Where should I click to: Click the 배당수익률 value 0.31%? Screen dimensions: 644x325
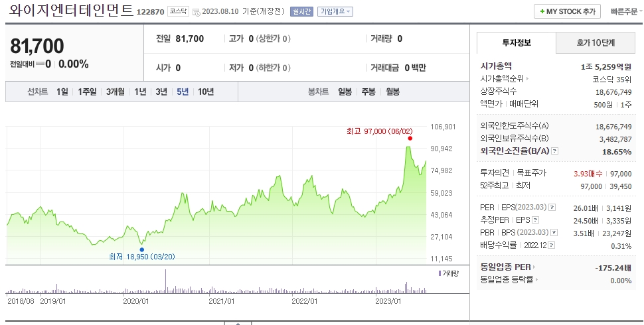621,246
